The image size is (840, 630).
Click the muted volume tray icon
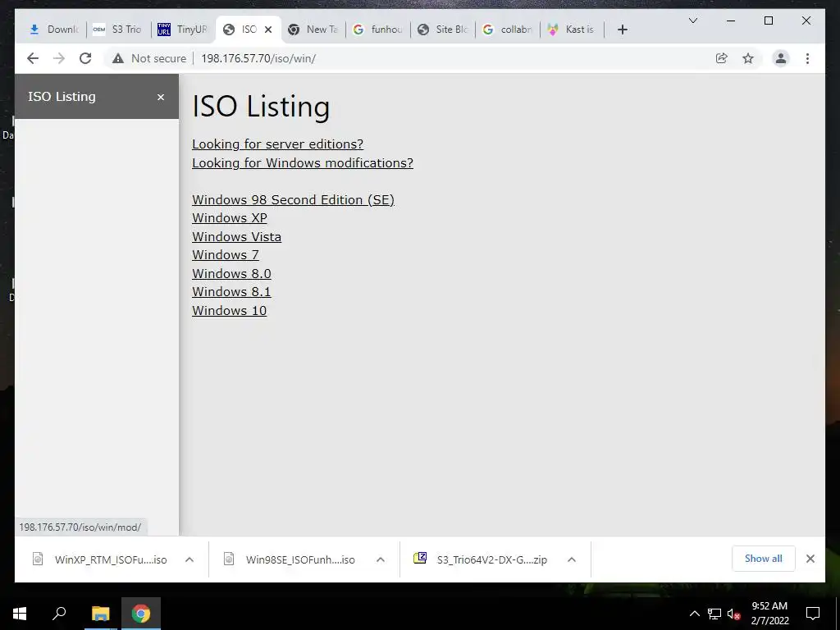click(733, 614)
